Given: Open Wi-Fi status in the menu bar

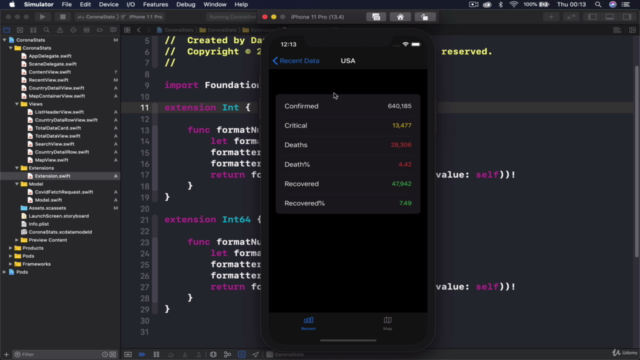Looking at the screenshot, I should point(514,4).
